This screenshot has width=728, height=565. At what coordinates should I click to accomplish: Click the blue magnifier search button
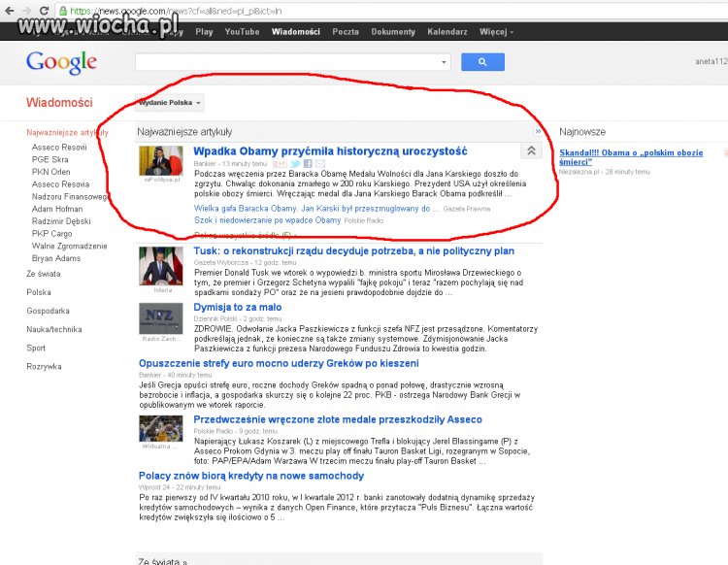click(x=482, y=62)
